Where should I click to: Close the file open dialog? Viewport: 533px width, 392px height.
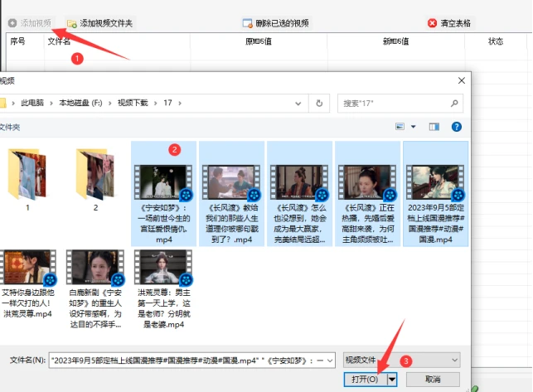click(461, 80)
